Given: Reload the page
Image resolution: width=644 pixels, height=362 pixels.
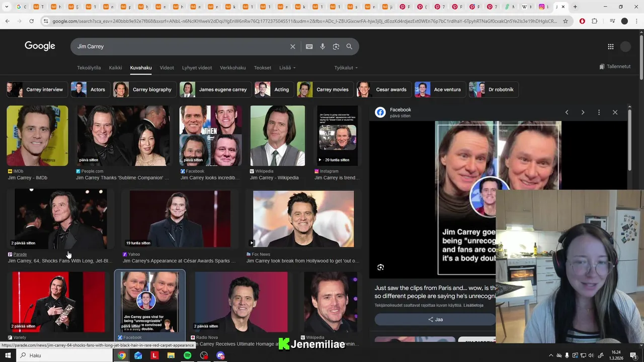Looking at the screenshot, I should [31, 21].
